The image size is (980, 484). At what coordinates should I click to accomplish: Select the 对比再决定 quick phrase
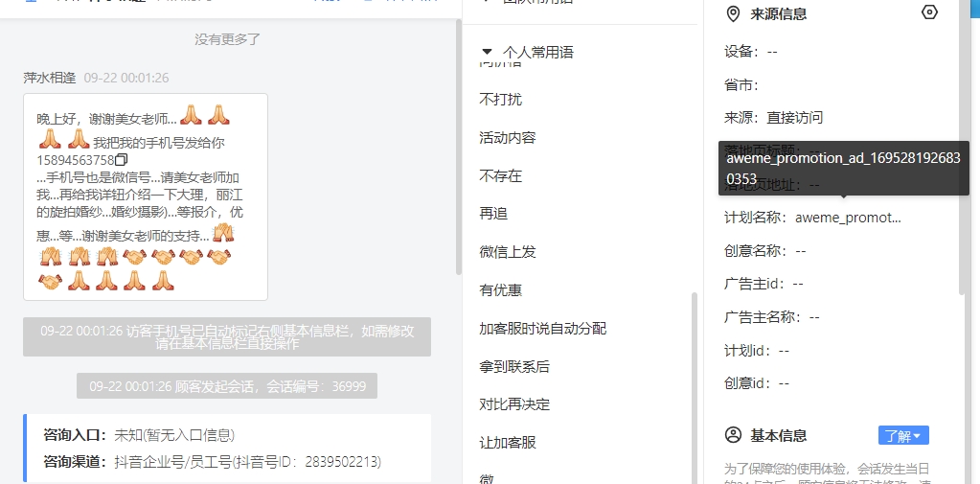pos(514,404)
